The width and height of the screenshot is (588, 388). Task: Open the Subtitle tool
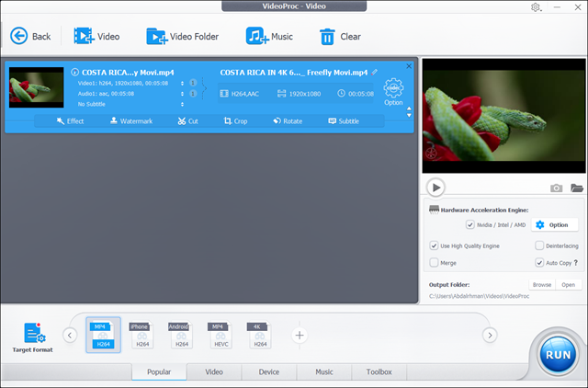click(x=344, y=120)
